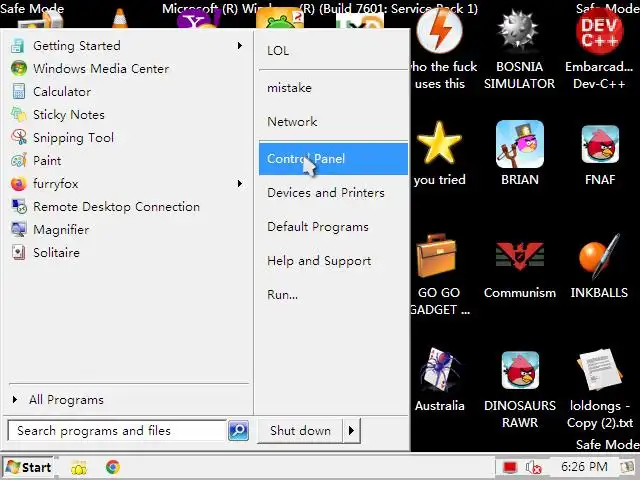Click the Shut down button
Screen dimensions: 640x480
point(300,430)
